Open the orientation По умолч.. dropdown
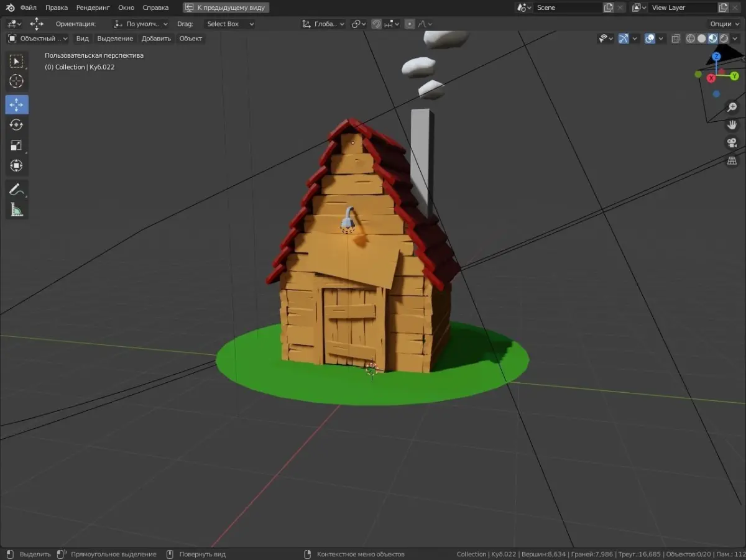Image resolution: width=746 pixels, height=560 pixels. click(x=141, y=24)
